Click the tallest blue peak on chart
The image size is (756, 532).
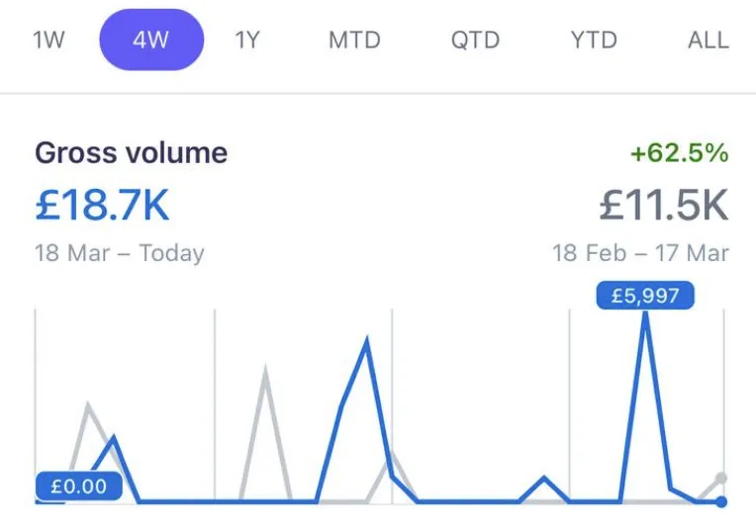(x=645, y=315)
